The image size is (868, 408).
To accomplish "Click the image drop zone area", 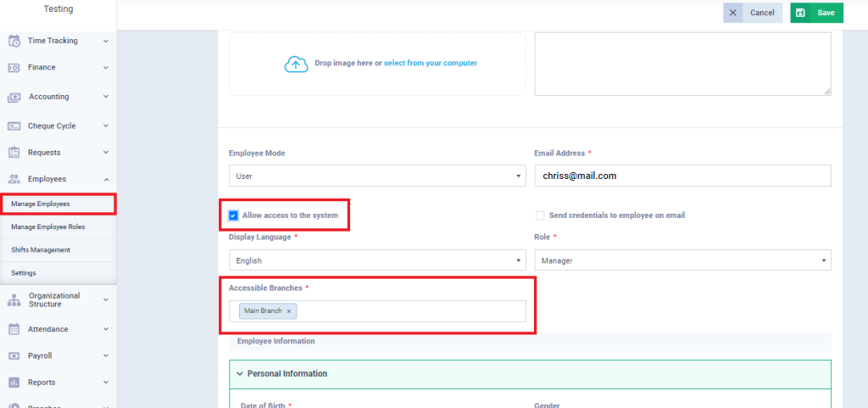I will [377, 64].
